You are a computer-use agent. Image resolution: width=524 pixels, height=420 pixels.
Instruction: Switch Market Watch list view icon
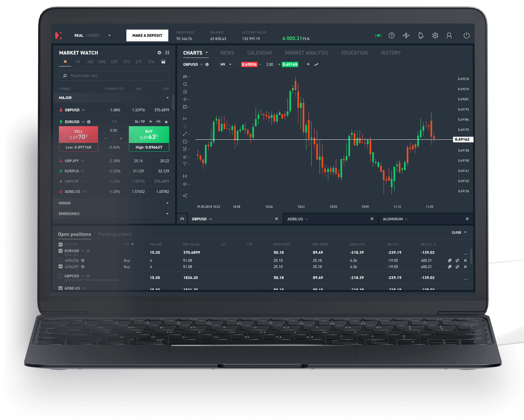(x=167, y=53)
